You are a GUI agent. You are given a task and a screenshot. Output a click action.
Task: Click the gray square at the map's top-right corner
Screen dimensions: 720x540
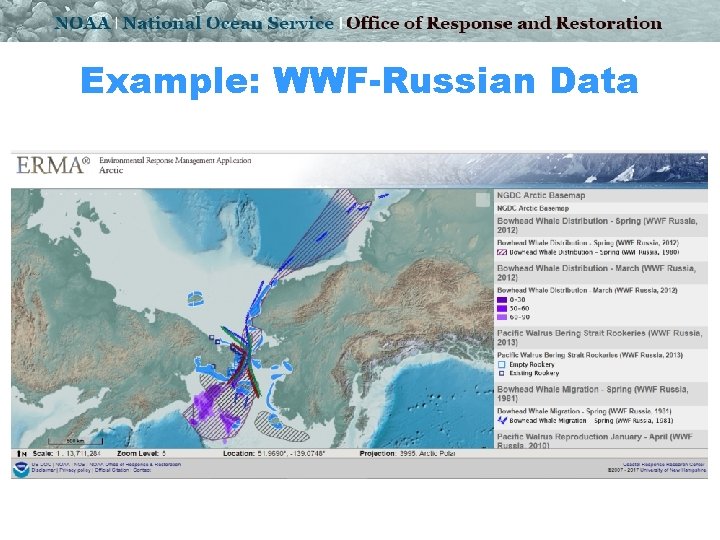coord(483,200)
